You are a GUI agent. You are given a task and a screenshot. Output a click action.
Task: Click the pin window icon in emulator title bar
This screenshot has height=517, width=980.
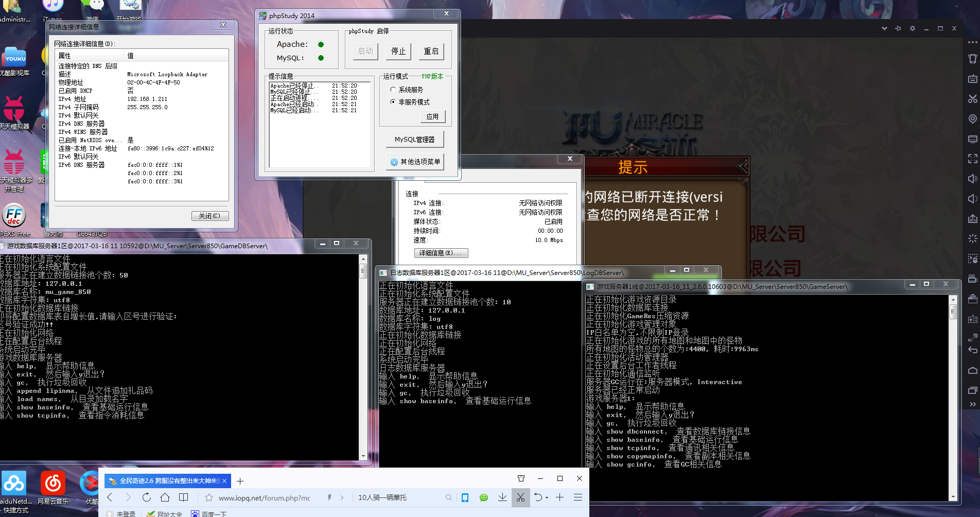[x=898, y=28]
